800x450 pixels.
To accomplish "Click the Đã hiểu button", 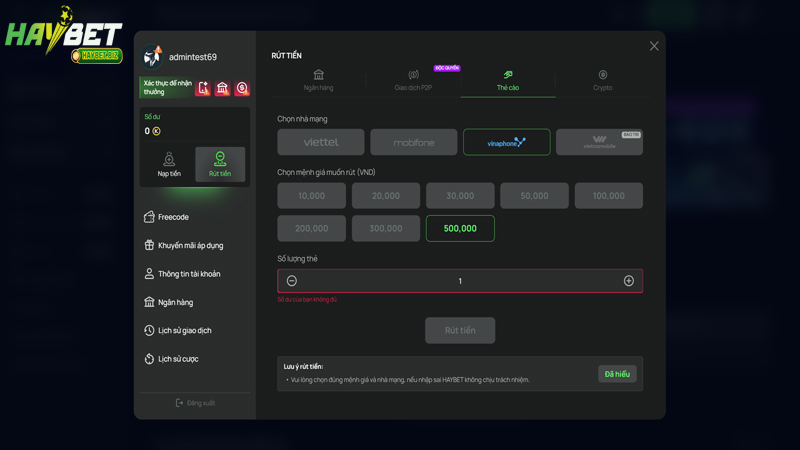I will point(617,374).
